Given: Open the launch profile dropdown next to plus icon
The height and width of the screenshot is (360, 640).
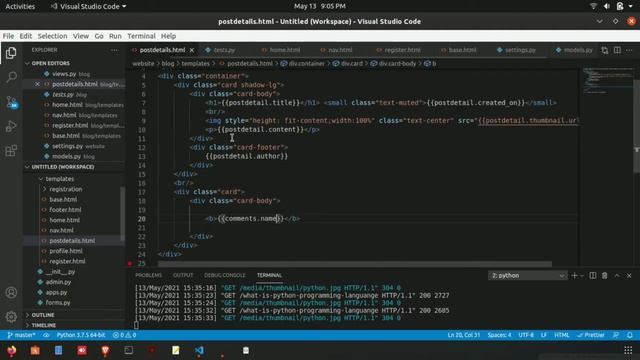Looking at the screenshot, I should click(582, 276).
